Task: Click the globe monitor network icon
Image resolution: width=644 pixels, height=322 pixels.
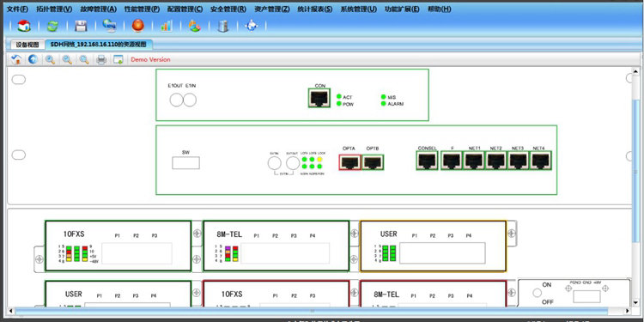Action: click(109, 26)
